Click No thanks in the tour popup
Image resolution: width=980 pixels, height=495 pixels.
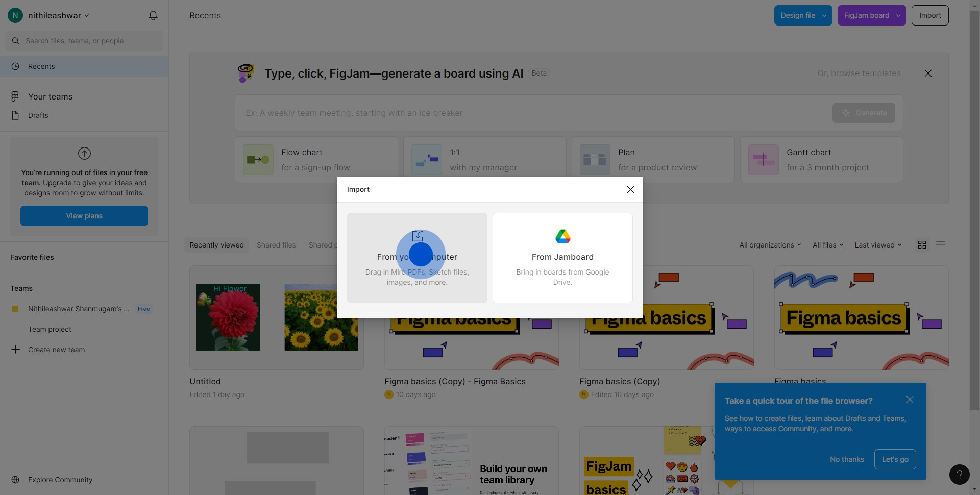pos(847,459)
